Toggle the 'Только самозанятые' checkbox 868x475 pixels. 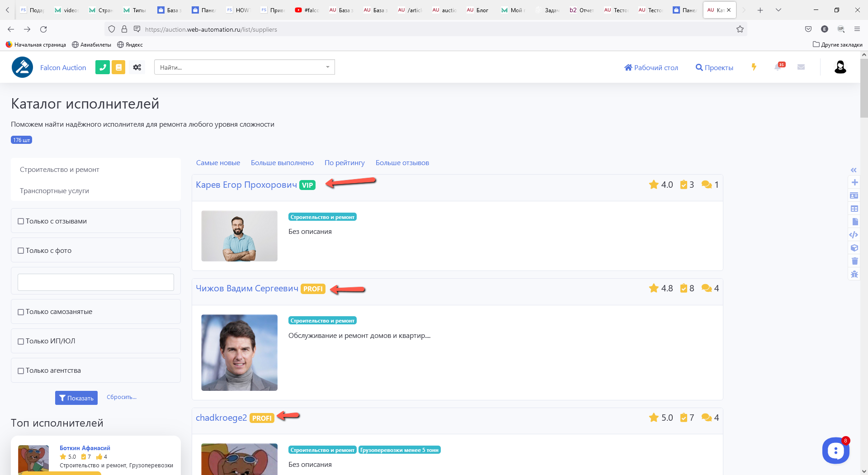point(21,312)
